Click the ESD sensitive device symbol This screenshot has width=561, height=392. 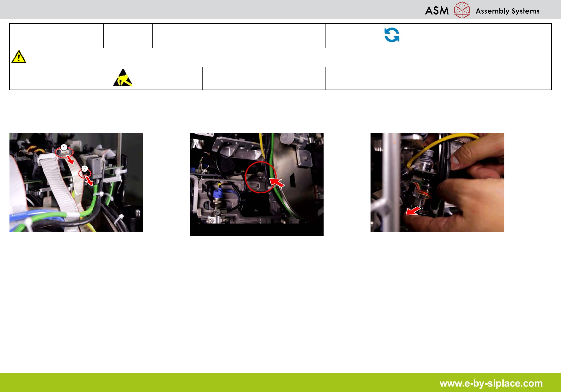click(123, 78)
